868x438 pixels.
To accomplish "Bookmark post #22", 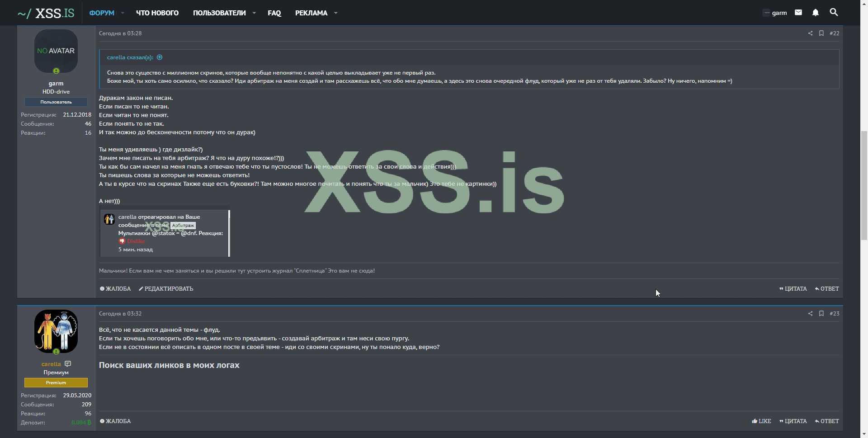I will coord(821,33).
